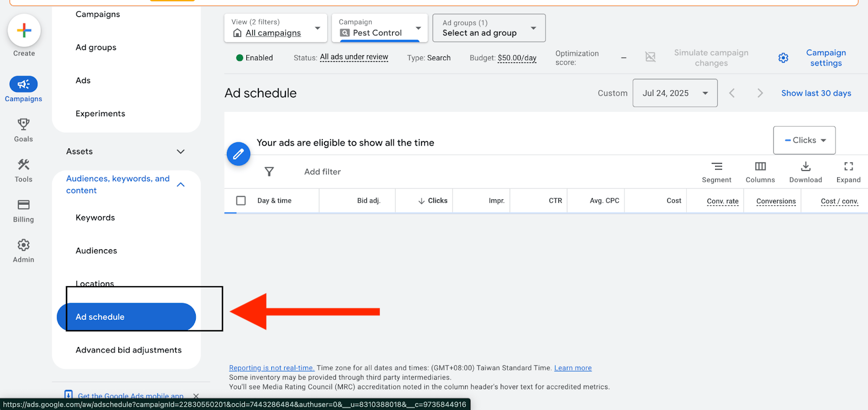
Task: Open Locations in the side menu
Action: pyautogui.click(x=95, y=283)
